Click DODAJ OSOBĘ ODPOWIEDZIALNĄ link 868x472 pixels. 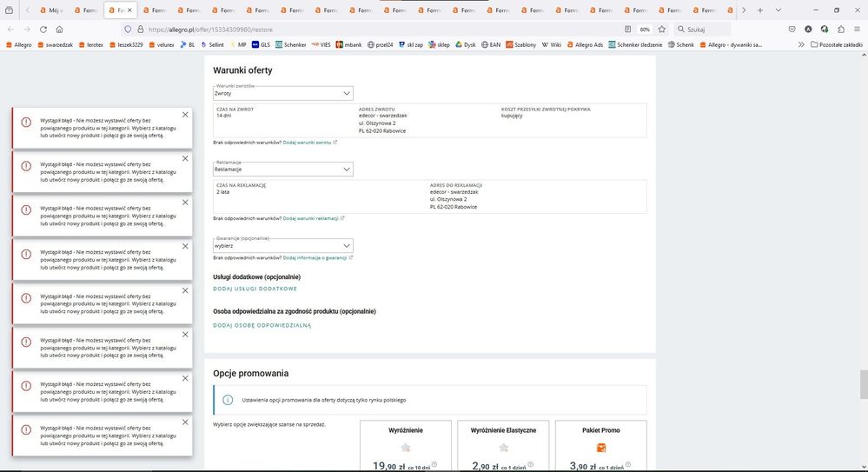tap(262, 325)
